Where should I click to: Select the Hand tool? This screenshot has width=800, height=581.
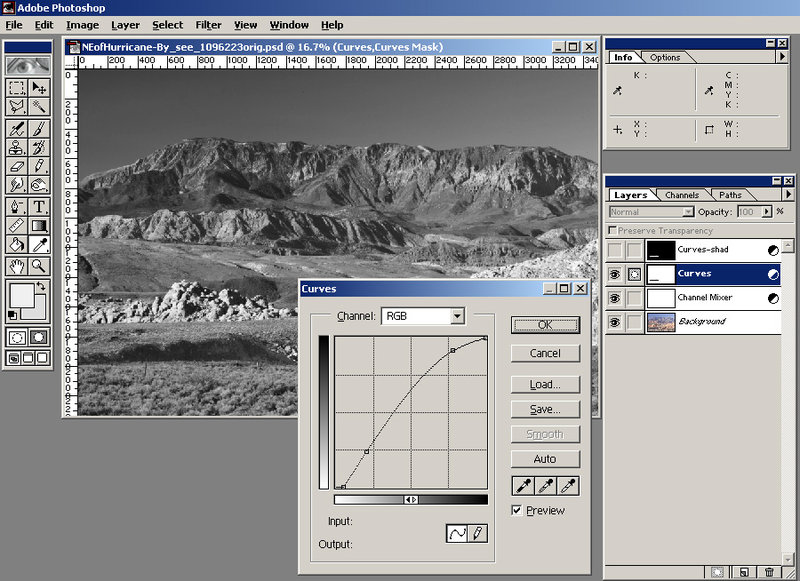tap(17, 266)
